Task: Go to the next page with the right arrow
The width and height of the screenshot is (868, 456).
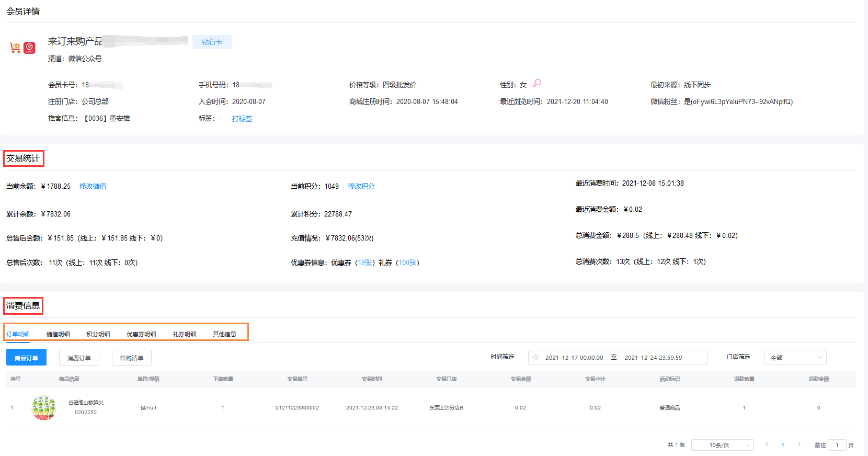Action: pyautogui.click(x=799, y=444)
